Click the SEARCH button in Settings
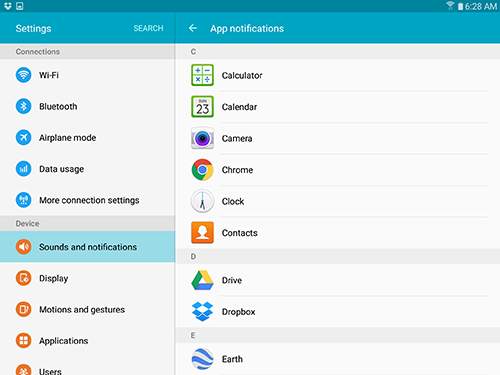This screenshot has height=375, width=500. [148, 28]
